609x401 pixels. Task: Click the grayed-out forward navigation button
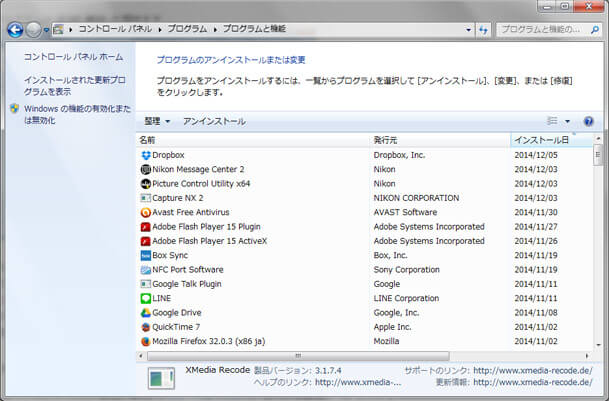[33, 30]
